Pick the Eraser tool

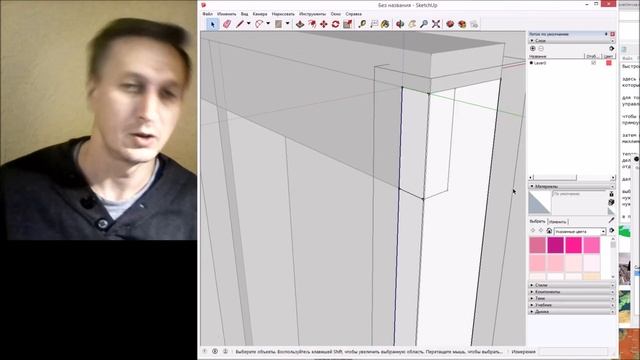tap(227, 24)
